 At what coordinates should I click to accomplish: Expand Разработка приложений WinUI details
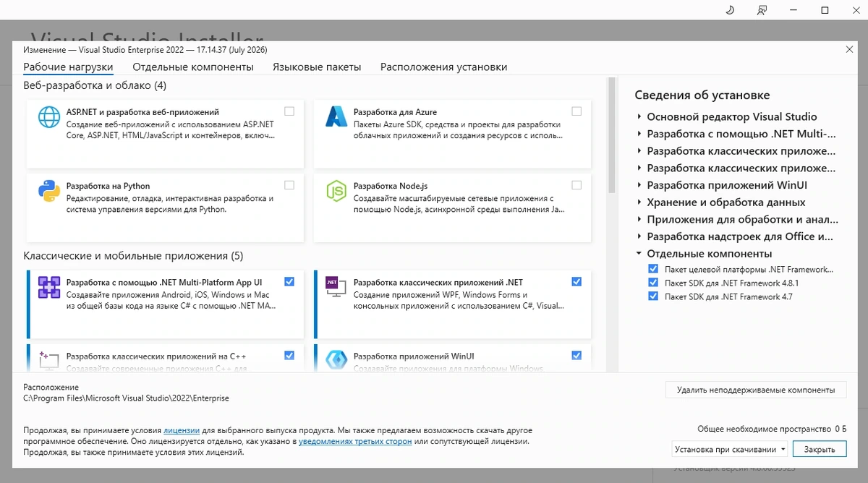(639, 185)
